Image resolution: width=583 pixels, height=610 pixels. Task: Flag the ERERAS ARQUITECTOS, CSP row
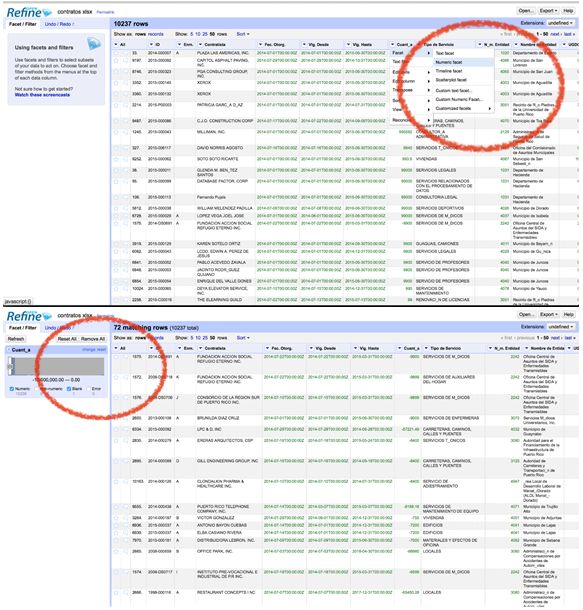[x=125, y=441]
